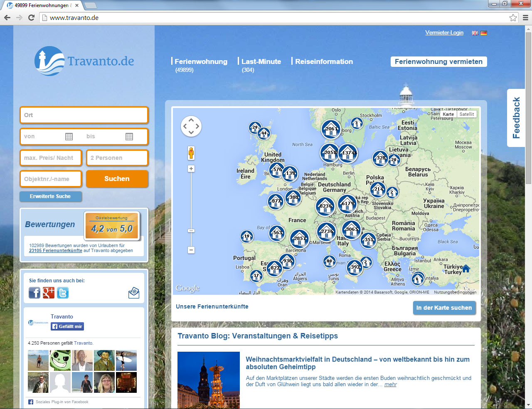The image size is (532, 409).
Task: Click the Nutzungsbedingungen map terms link
Action: pyautogui.click(x=455, y=292)
